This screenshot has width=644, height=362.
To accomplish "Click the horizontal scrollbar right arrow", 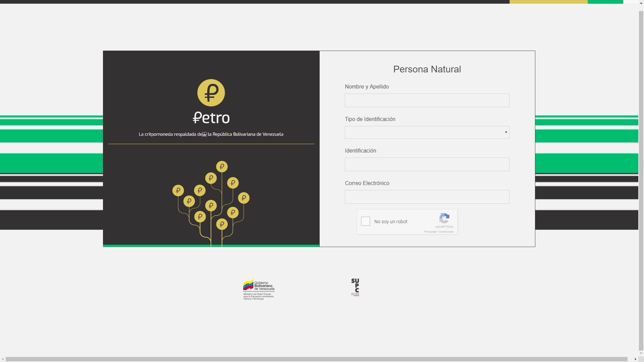I will 636,359.
